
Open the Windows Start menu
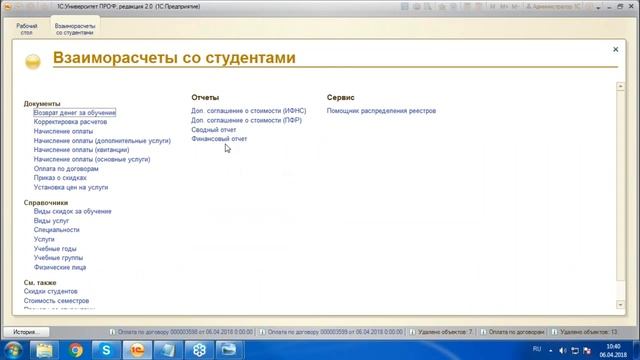coord(13,350)
